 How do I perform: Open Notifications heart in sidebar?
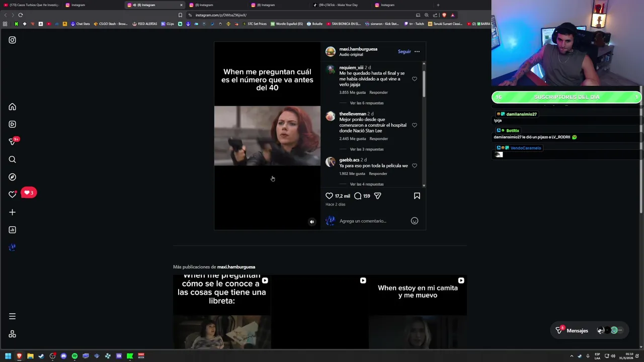12,195
